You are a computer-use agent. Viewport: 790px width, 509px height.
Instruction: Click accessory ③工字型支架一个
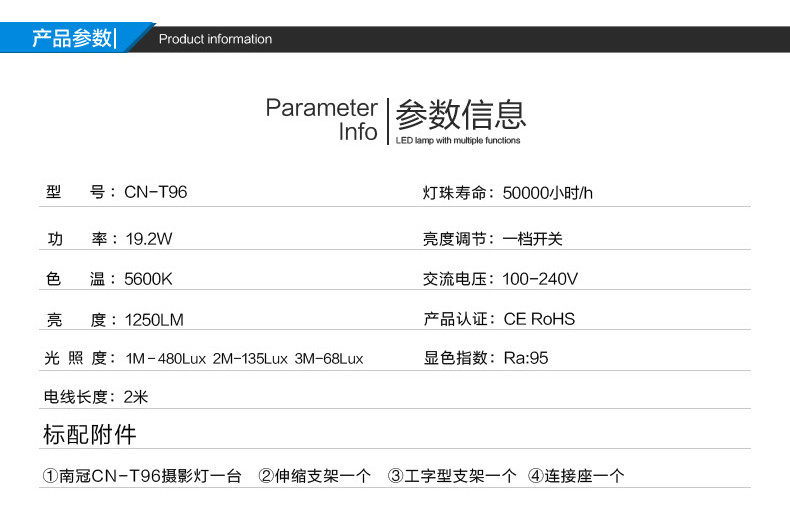tap(452, 476)
